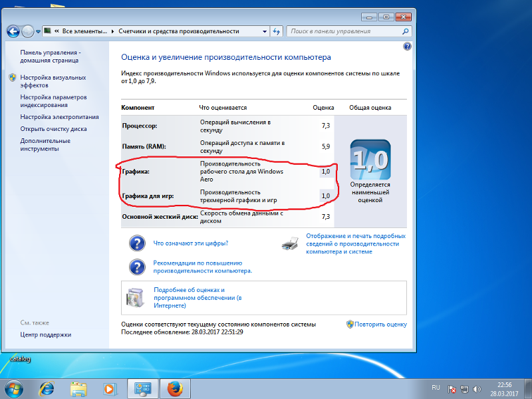Open Firefox from the taskbar
The width and height of the screenshot is (532, 399).
pos(175,389)
